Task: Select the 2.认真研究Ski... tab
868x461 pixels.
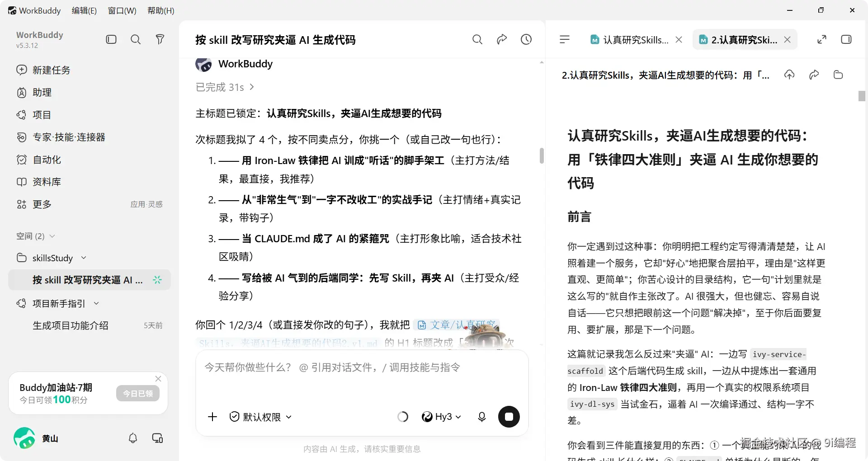Action: tap(738, 40)
